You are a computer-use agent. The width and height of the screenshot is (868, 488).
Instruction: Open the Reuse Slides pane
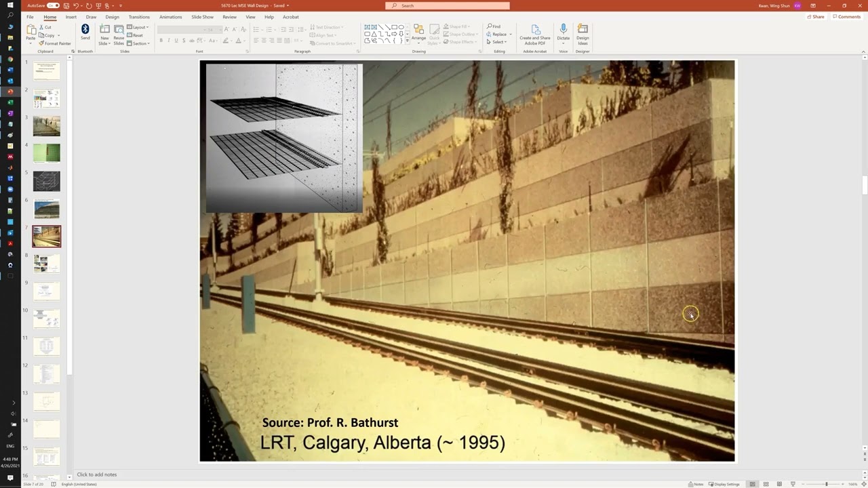tap(119, 35)
